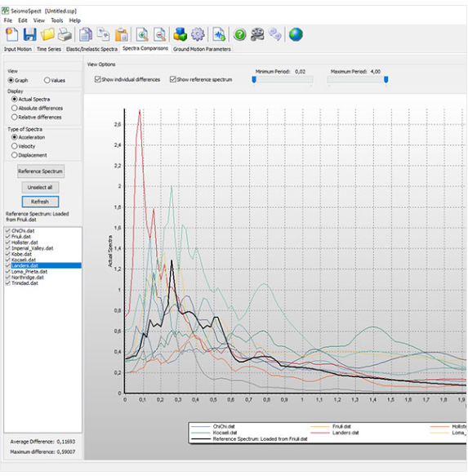Click the waveform document icon

[x=219, y=34]
